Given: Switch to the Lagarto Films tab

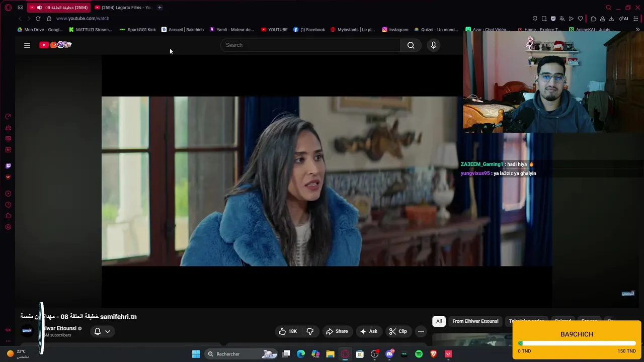Looking at the screenshot, I should [123, 8].
